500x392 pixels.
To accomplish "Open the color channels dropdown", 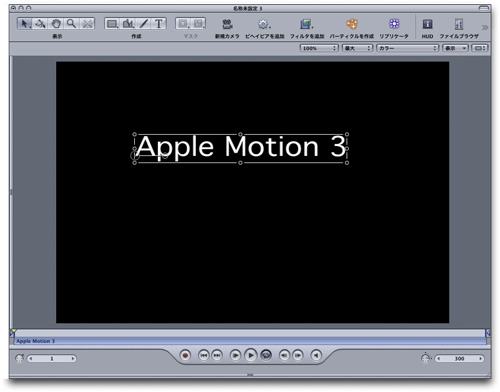I will click(x=407, y=48).
